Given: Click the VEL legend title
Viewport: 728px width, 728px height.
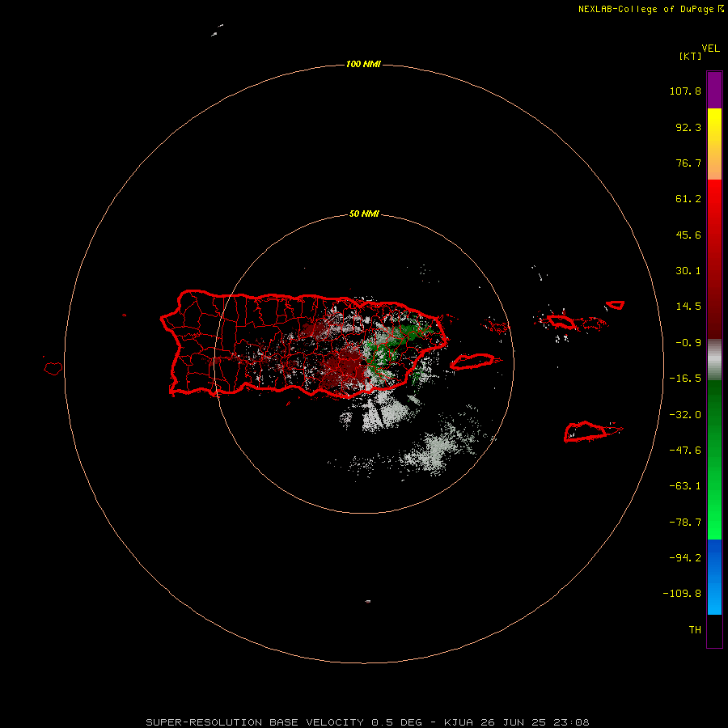Looking at the screenshot, I should tap(710, 49).
